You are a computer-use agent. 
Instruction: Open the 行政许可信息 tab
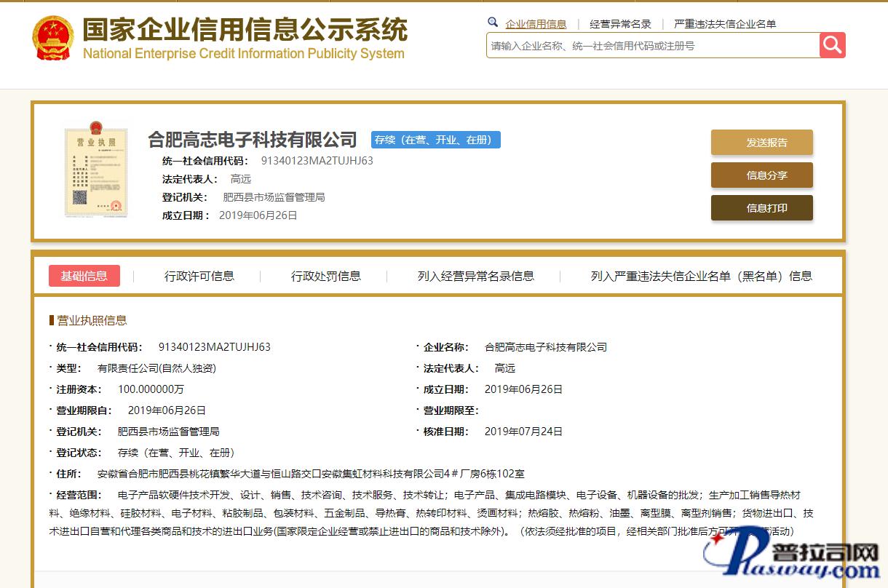click(199, 276)
